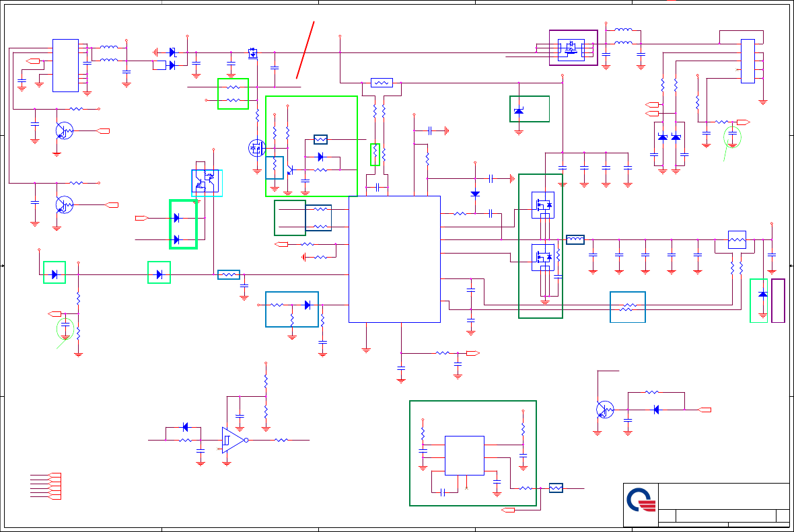Image resolution: width=794 pixels, height=532 pixels.
Task: Select the MOSFET package inside the purple box
Action: pos(571,50)
